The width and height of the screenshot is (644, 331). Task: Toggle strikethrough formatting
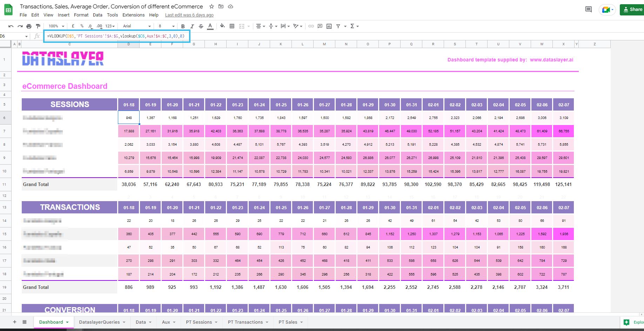[x=201, y=26]
